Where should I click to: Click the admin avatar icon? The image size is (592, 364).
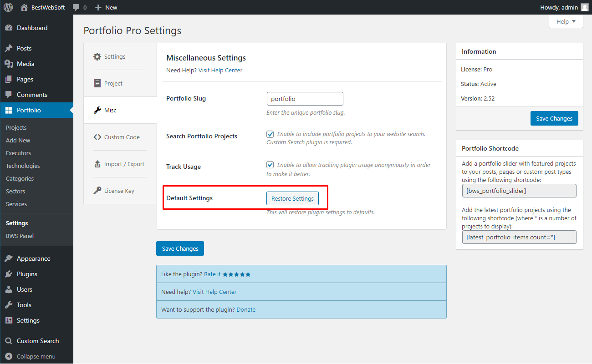tap(584, 7)
